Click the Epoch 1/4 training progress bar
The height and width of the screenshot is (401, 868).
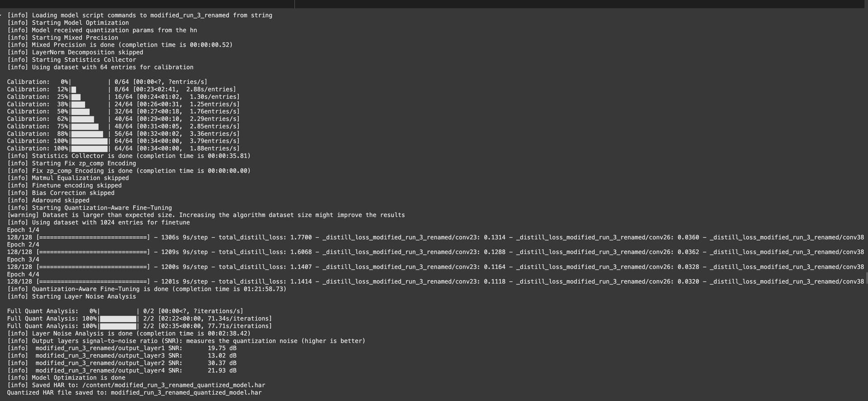(x=93, y=238)
